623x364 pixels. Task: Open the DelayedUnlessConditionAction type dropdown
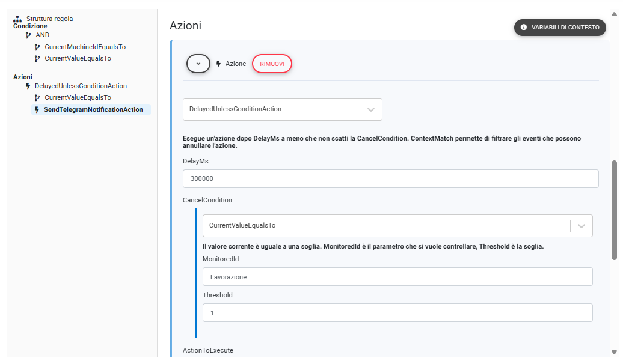370,109
